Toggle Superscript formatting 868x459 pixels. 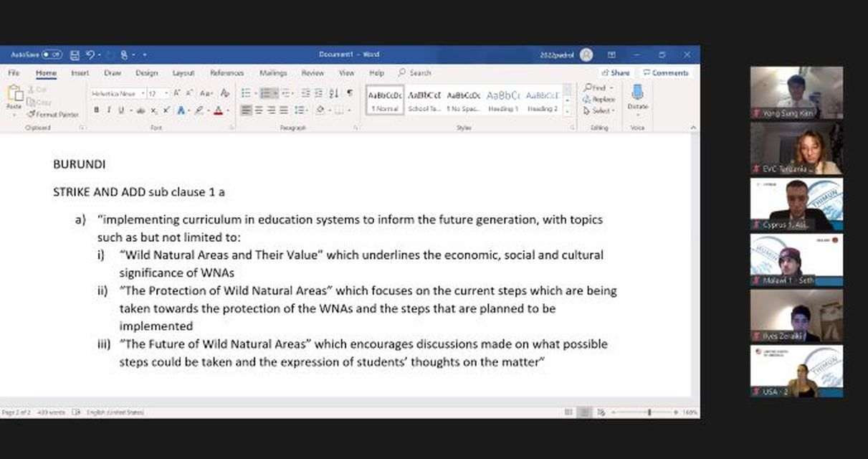coord(166,110)
